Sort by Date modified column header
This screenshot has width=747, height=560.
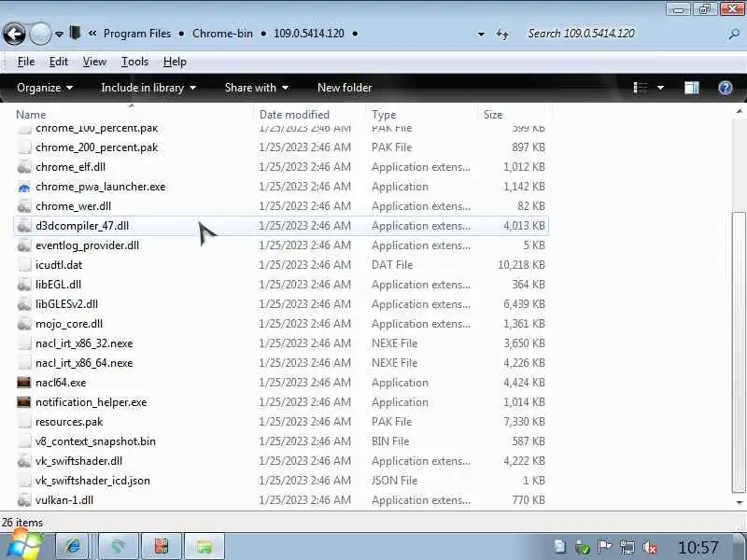click(294, 115)
